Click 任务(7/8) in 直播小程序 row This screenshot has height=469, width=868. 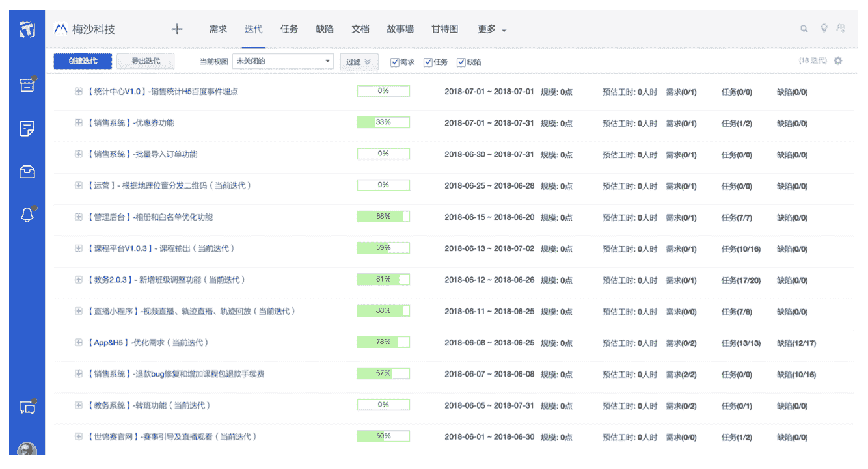(737, 312)
